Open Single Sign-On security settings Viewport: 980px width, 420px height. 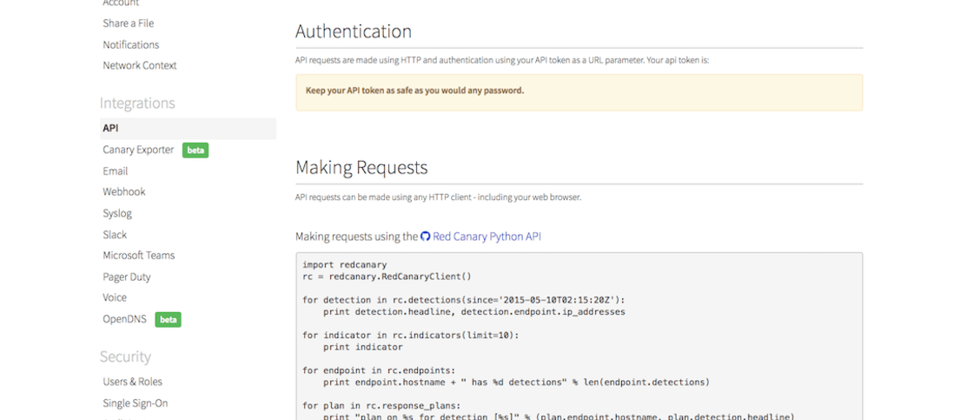(x=136, y=403)
